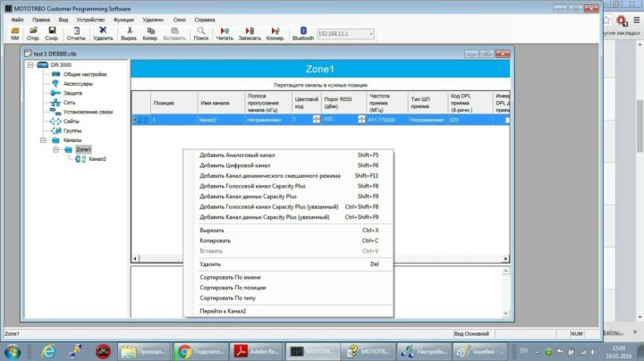Click the Удалить (Delete) toolbar icon
The image size is (644, 361).
[x=103, y=33]
